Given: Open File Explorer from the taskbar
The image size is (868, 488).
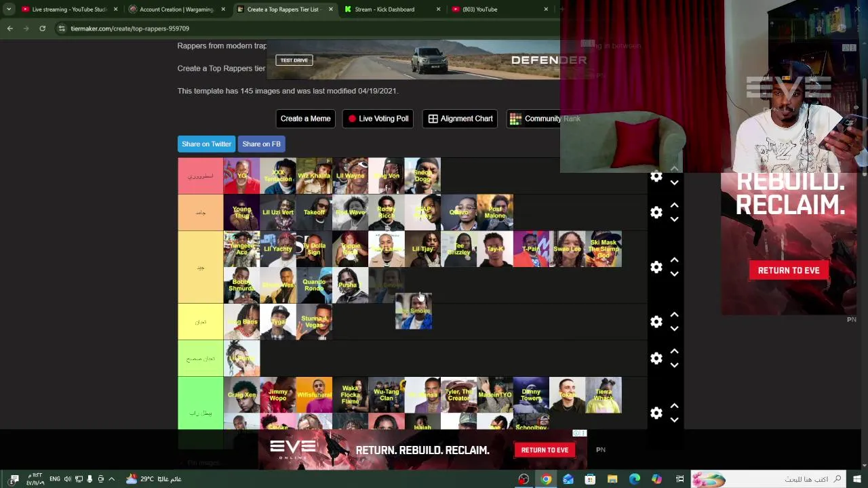Looking at the screenshot, I should (612, 479).
